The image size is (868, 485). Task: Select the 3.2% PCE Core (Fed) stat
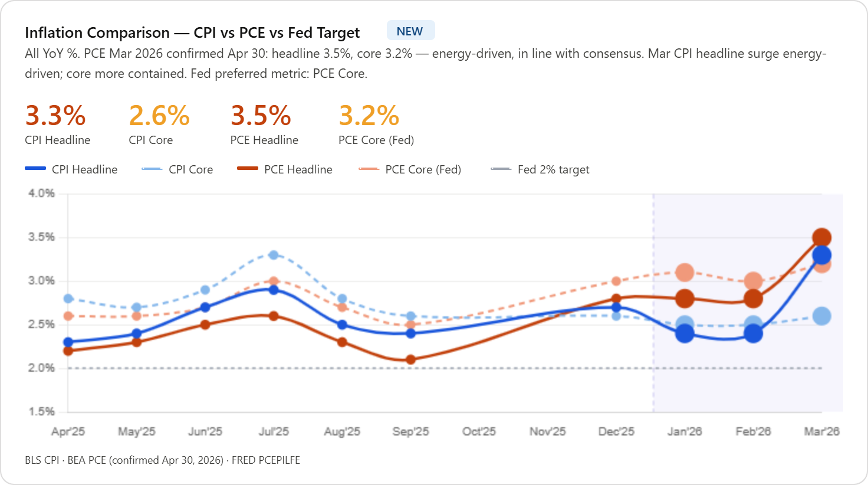pyautogui.click(x=376, y=124)
